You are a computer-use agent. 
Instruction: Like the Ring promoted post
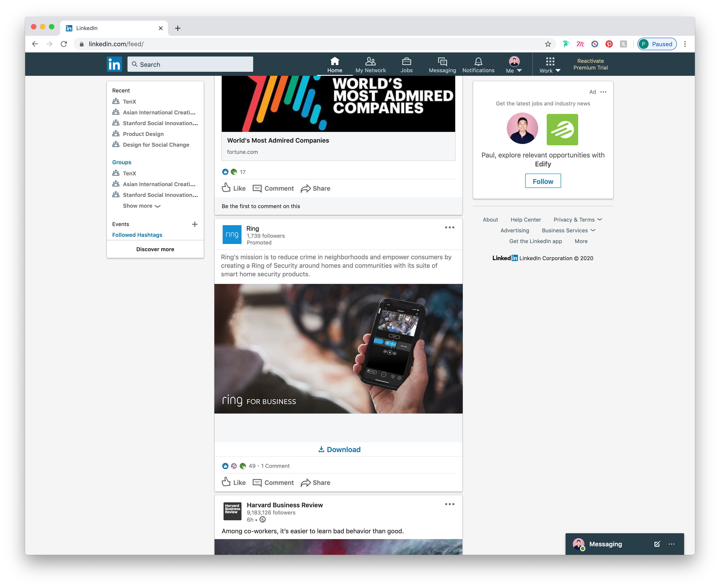tap(234, 483)
